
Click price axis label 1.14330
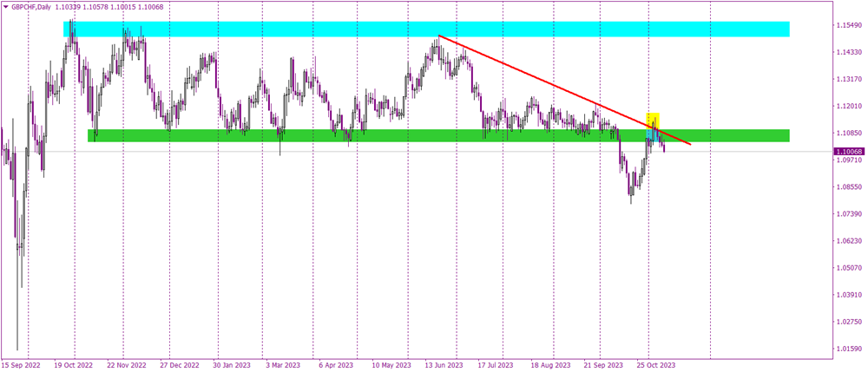click(x=849, y=53)
